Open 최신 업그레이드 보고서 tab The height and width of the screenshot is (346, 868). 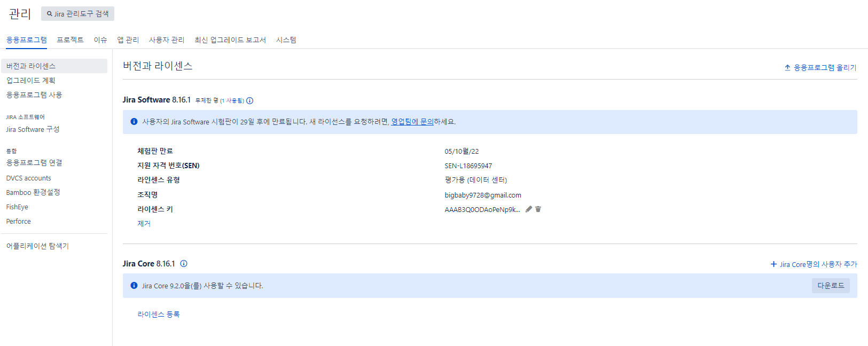230,40
